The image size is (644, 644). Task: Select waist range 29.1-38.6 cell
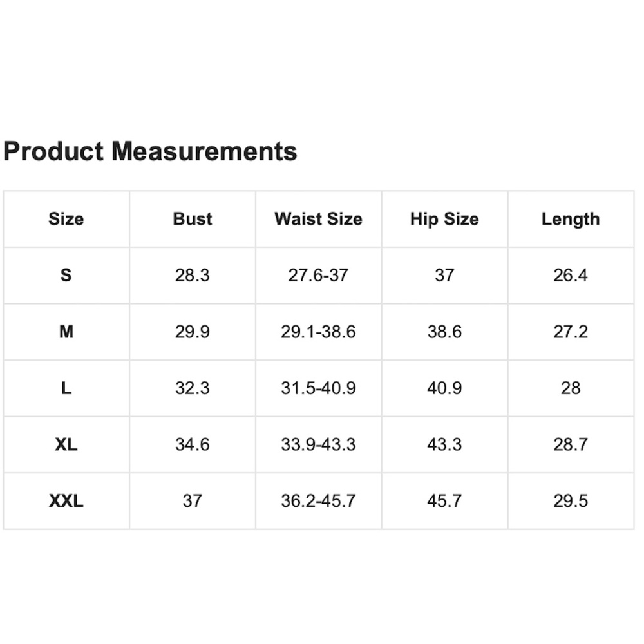[318, 332]
